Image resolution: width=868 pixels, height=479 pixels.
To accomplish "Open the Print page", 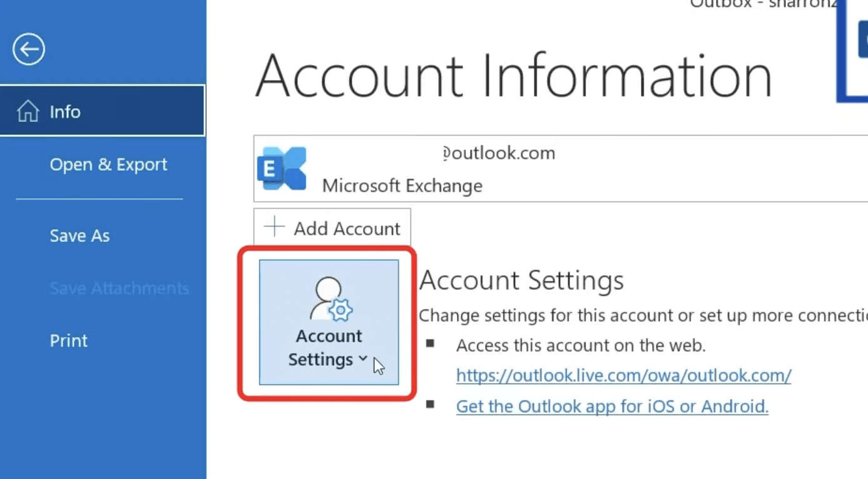I will tap(68, 341).
